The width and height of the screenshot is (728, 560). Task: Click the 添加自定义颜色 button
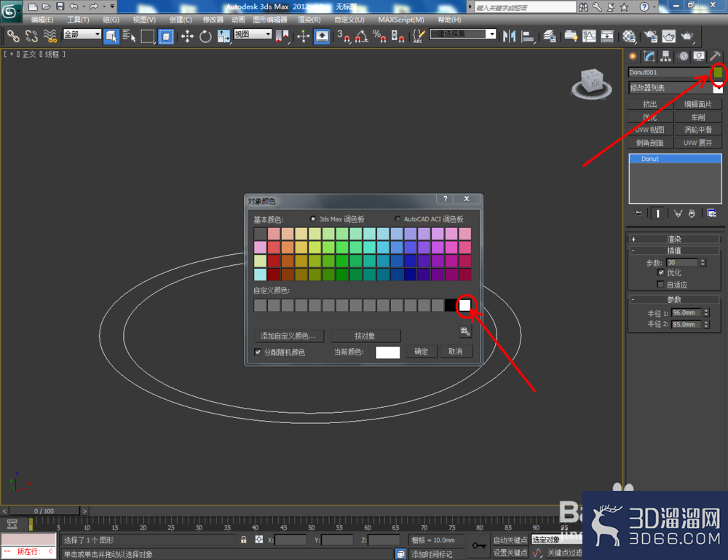pyautogui.click(x=288, y=336)
